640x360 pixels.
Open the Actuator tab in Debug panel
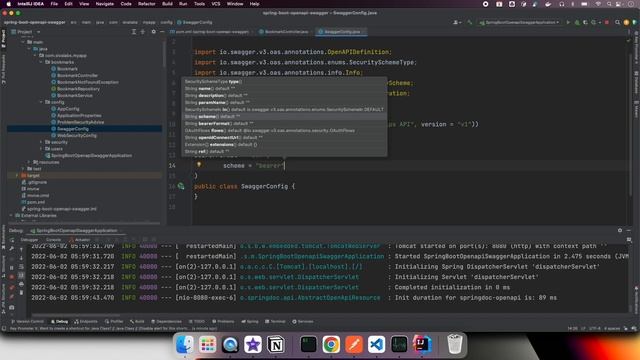pyautogui.click(x=80, y=240)
